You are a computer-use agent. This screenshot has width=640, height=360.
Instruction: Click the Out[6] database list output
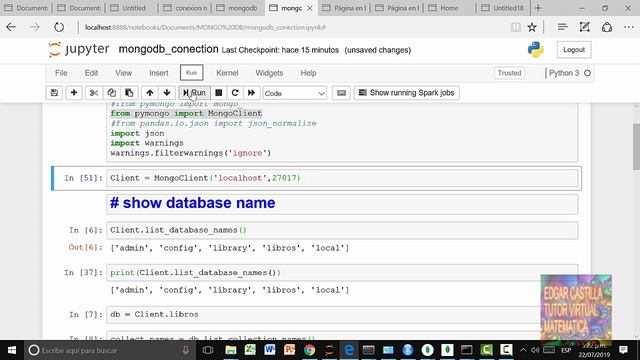tap(230, 248)
